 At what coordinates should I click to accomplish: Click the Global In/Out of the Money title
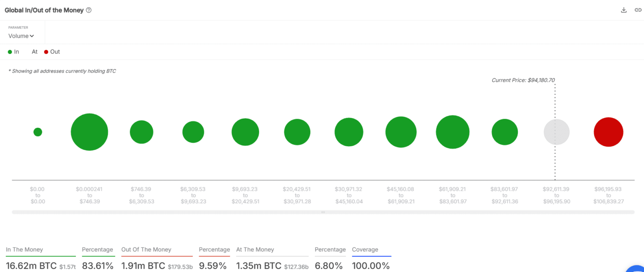pos(44,10)
